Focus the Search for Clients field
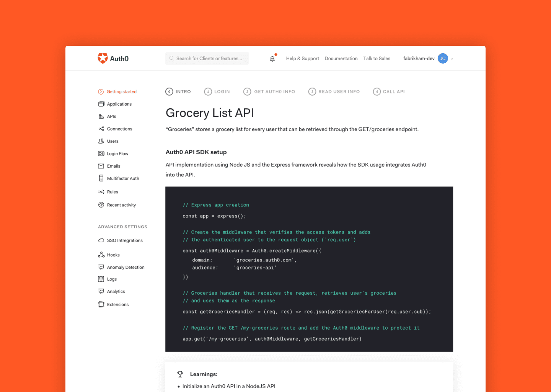This screenshot has height=392, width=551. [207, 58]
